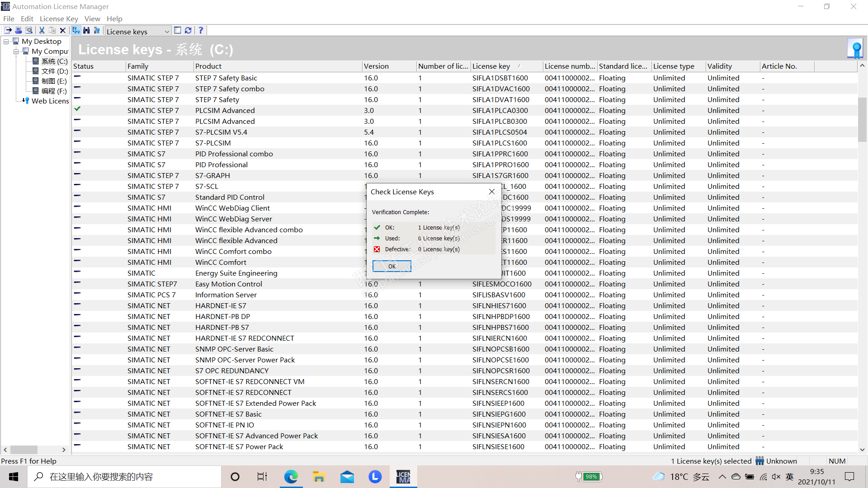Click the Print preview magnifier icon

pos(29,30)
